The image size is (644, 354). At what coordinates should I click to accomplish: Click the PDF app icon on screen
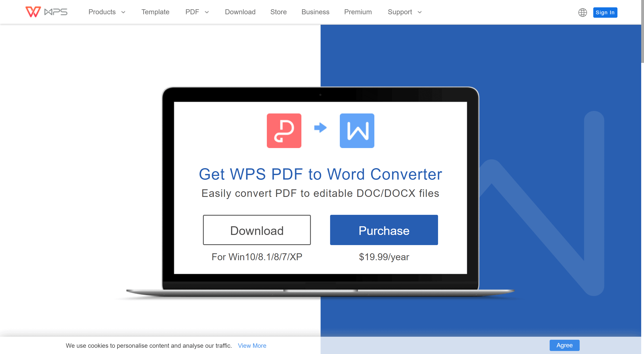(283, 130)
